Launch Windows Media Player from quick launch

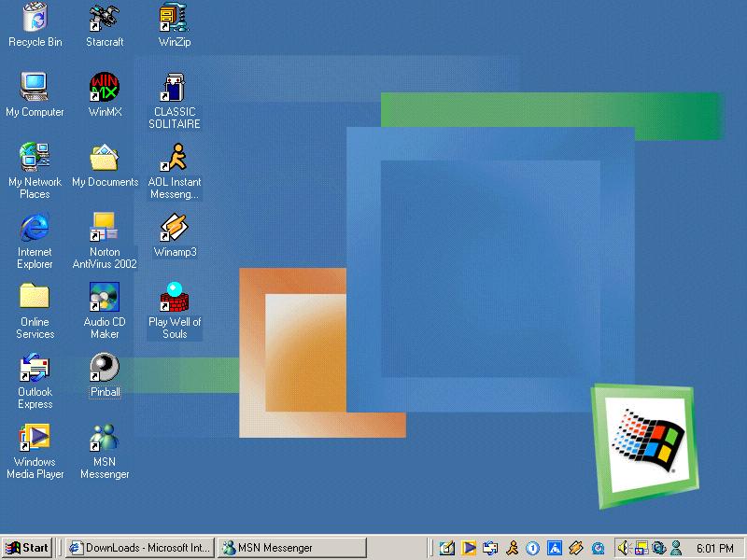(470, 548)
